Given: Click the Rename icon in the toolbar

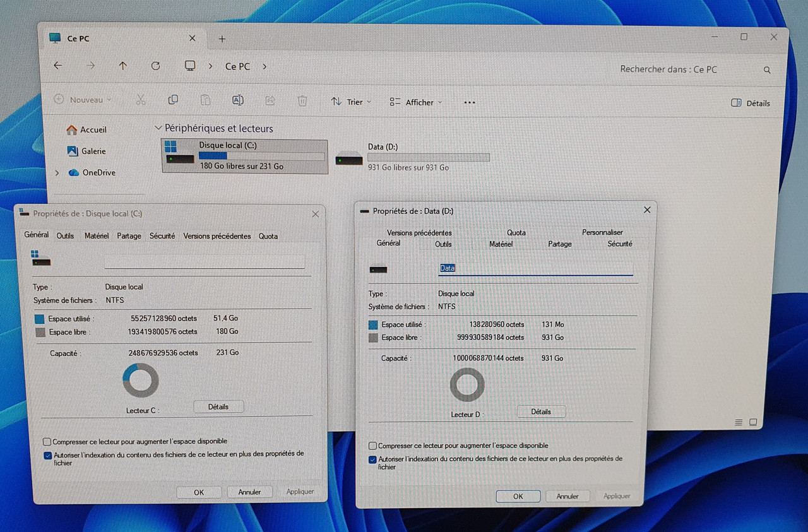Looking at the screenshot, I should [x=237, y=100].
